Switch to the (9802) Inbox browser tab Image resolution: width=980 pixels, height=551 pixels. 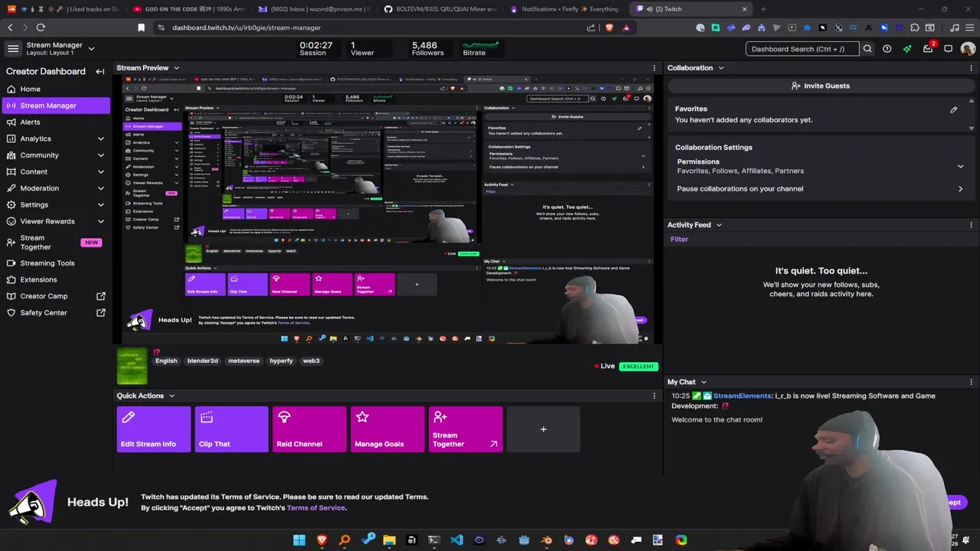pyautogui.click(x=313, y=9)
